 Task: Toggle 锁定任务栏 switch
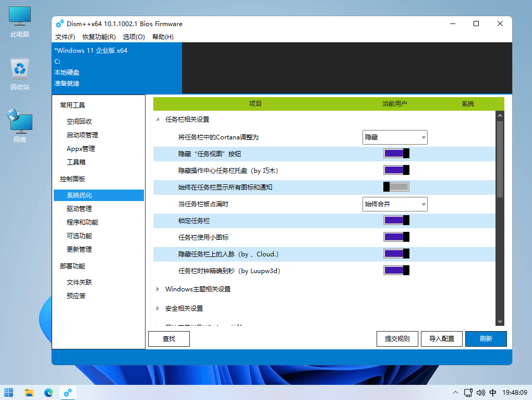click(x=396, y=220)
